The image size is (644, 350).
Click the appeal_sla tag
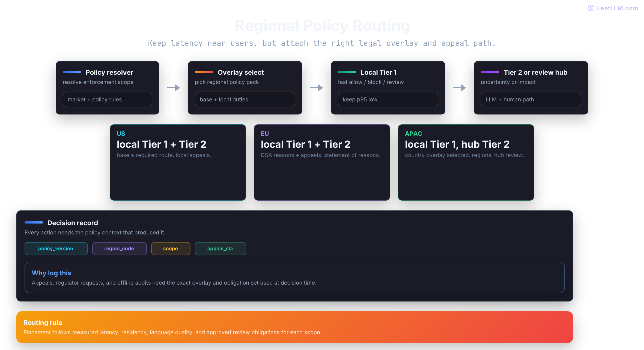[220, 249]
